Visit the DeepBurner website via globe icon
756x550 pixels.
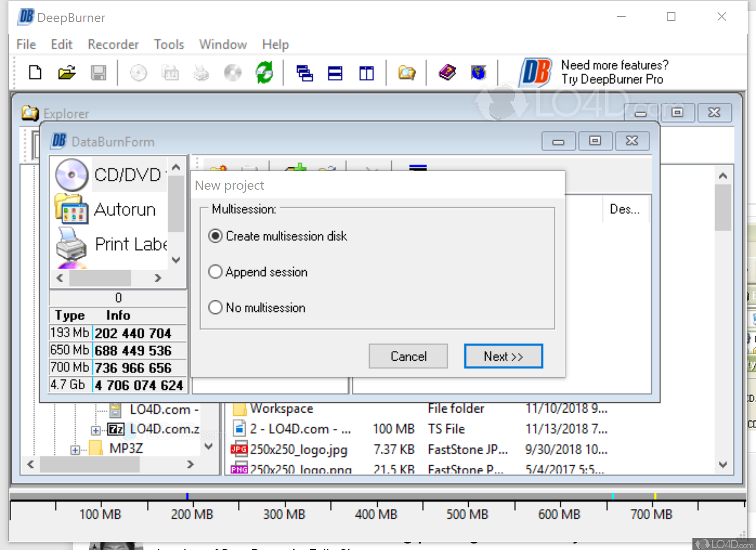pos(478,72)
